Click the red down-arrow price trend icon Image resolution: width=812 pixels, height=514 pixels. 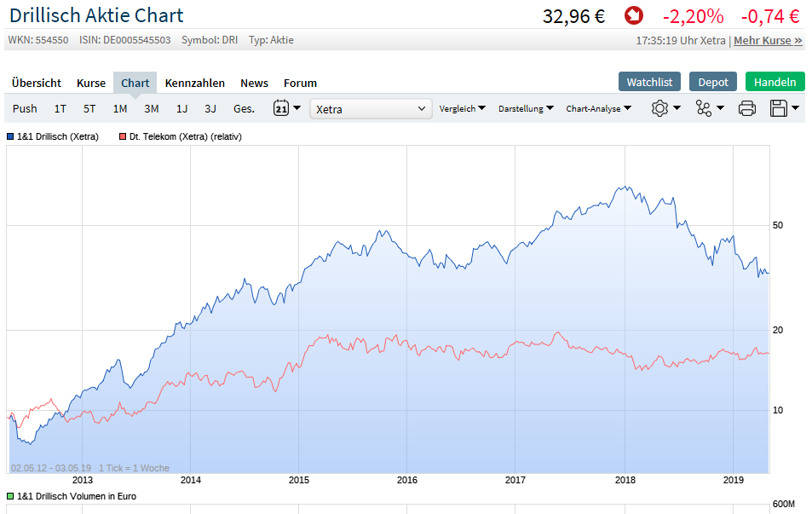pos(633,16)
